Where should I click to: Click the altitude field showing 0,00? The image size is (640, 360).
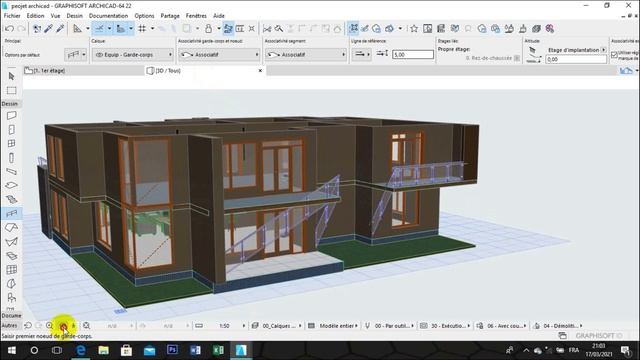[576, 59]
